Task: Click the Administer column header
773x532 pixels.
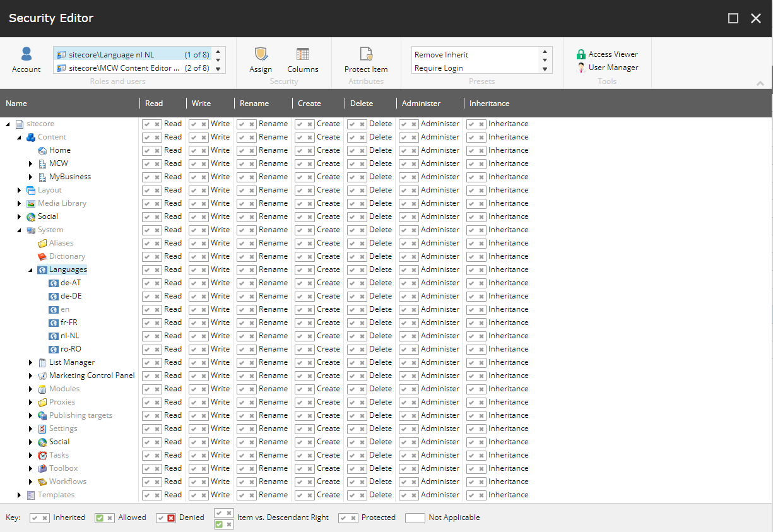Action: [421, 103]
